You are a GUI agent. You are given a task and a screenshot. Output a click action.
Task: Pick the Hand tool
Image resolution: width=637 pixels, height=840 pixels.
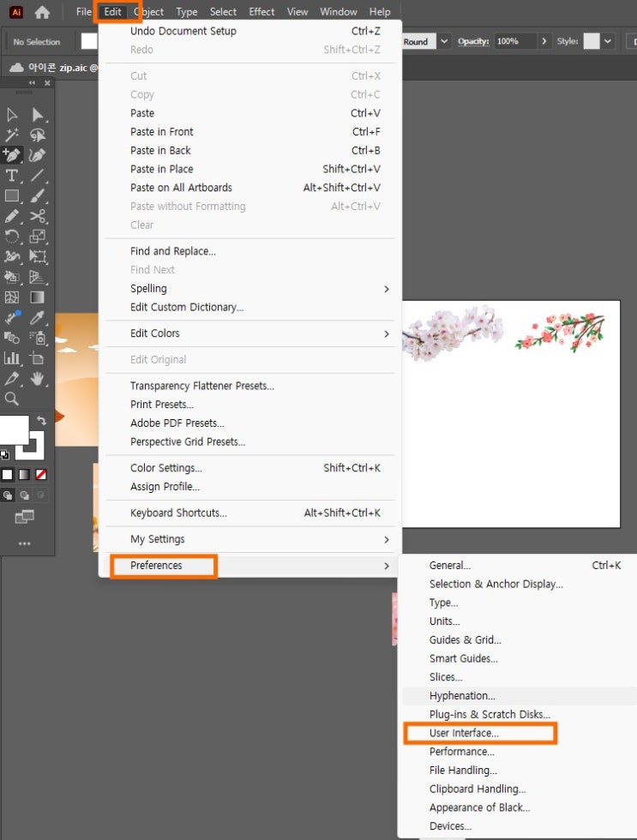[38, 379]
